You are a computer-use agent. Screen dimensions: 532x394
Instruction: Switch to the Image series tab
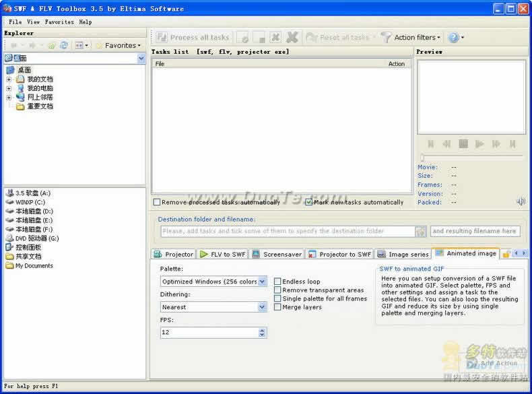point(403,254)
